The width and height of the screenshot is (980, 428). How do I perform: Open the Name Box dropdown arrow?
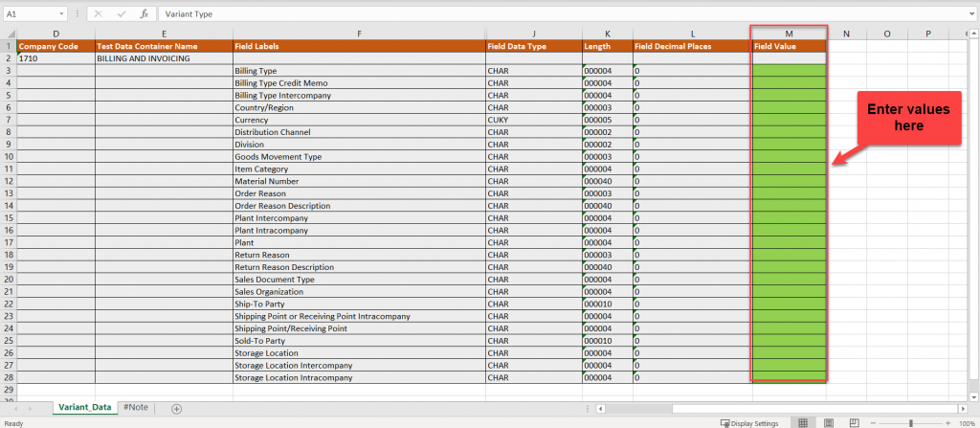61,13
